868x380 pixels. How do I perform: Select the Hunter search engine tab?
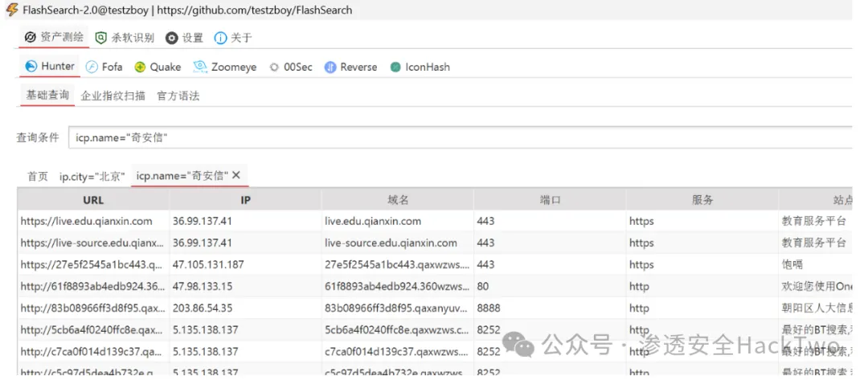(50, 67)
